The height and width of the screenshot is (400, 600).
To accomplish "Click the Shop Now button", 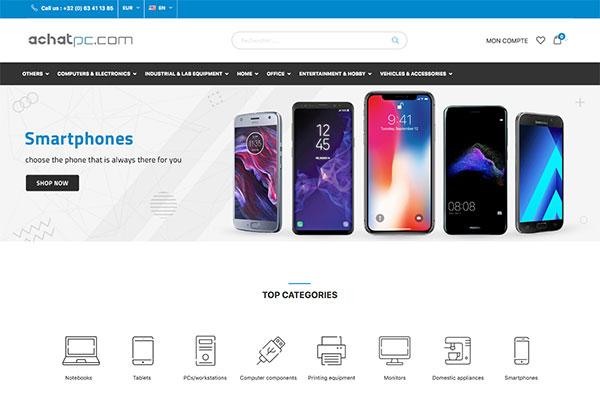I will tap(52, 183).
